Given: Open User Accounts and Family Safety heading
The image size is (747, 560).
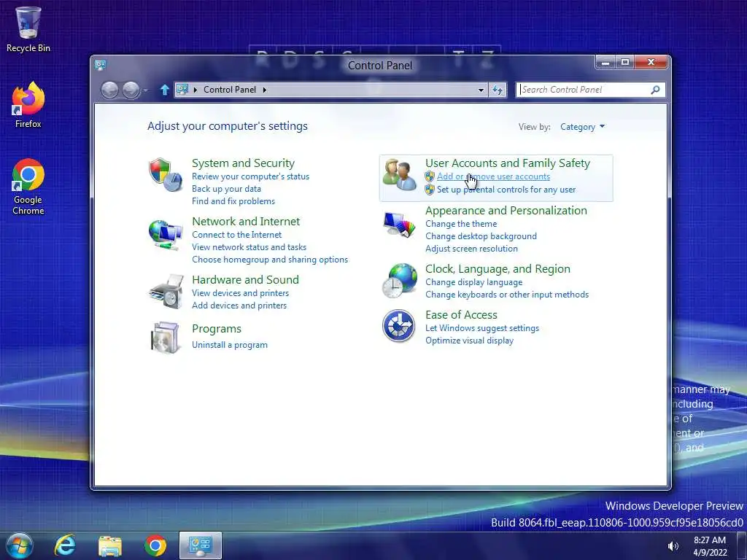Looking at the screenshot, I should click(508, 163).
